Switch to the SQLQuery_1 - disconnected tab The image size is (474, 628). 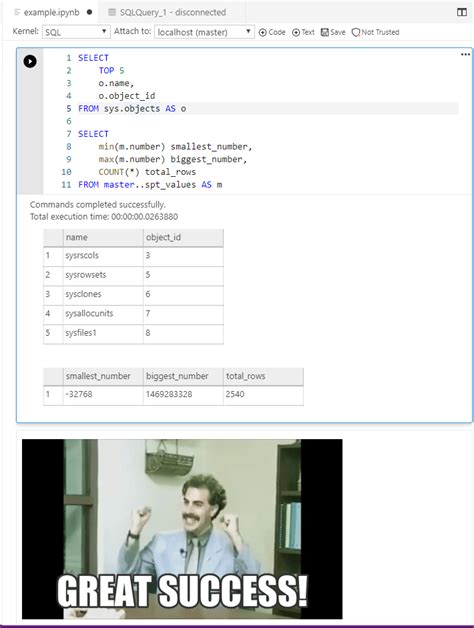pos(173,12)
